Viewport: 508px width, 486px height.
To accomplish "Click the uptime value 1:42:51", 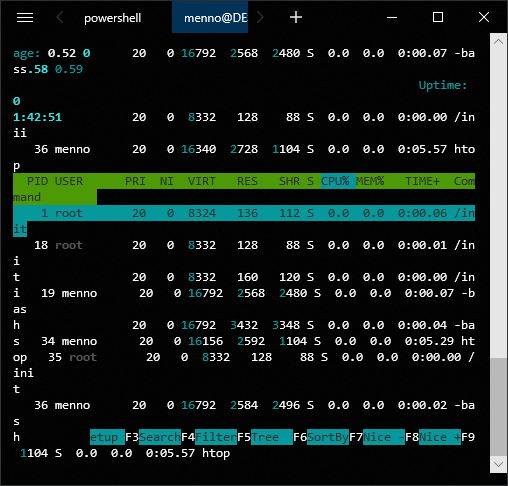I will 37,117.
